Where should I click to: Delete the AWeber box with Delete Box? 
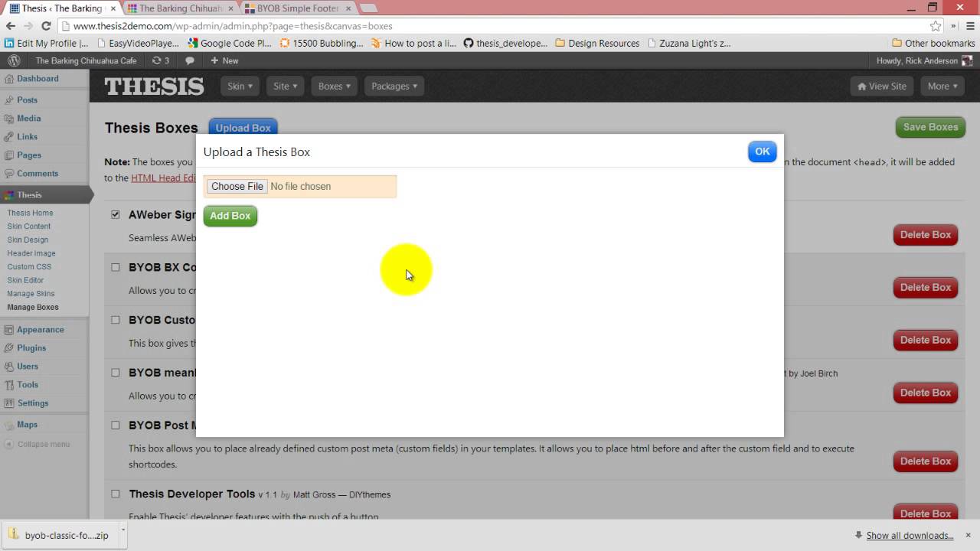point(926,235)
